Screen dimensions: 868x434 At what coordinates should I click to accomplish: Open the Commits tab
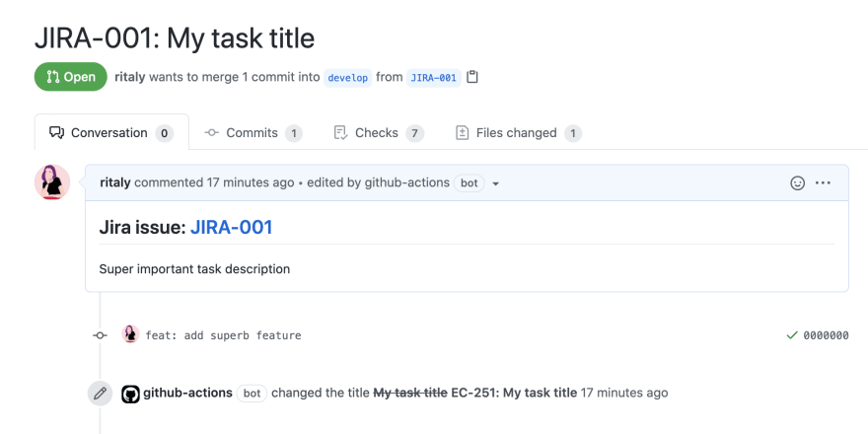tap(253, 133)
